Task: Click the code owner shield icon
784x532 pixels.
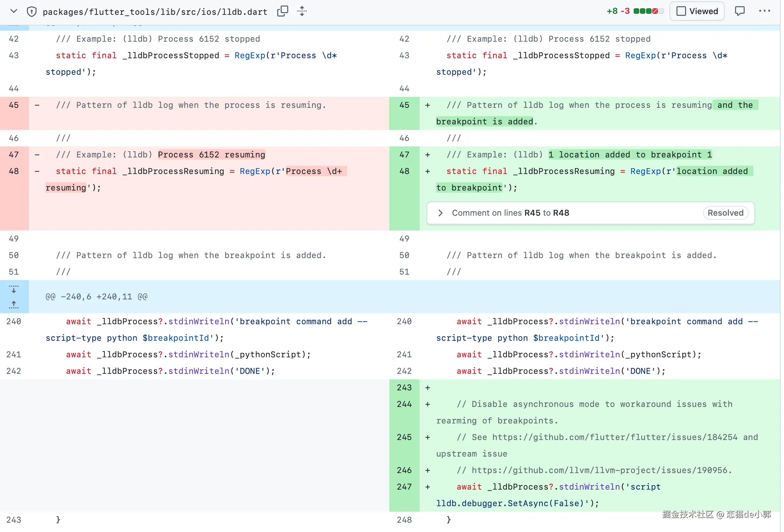Action: 31,12
